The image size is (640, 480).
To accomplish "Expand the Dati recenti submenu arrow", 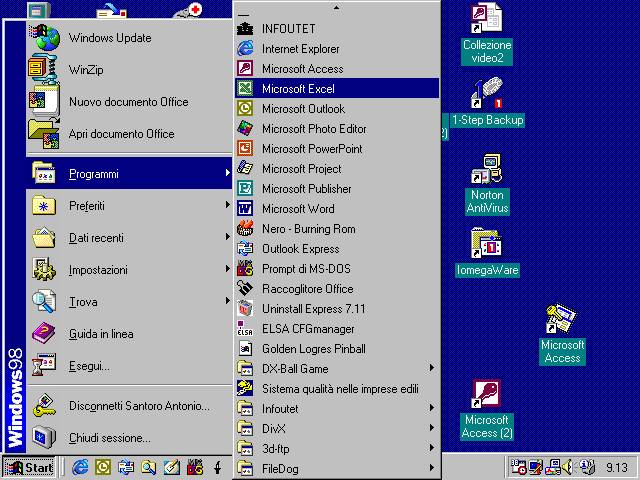I will coord(227,237).
